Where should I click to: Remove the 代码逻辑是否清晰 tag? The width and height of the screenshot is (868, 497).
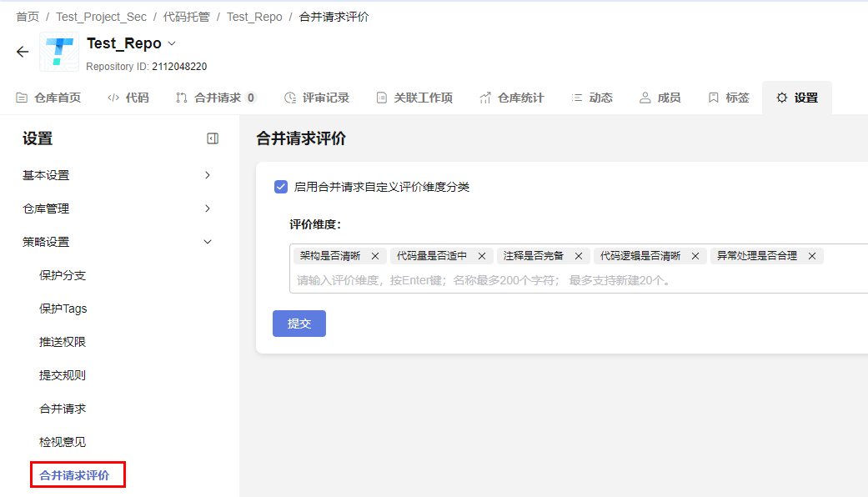(x=695, y=256)
